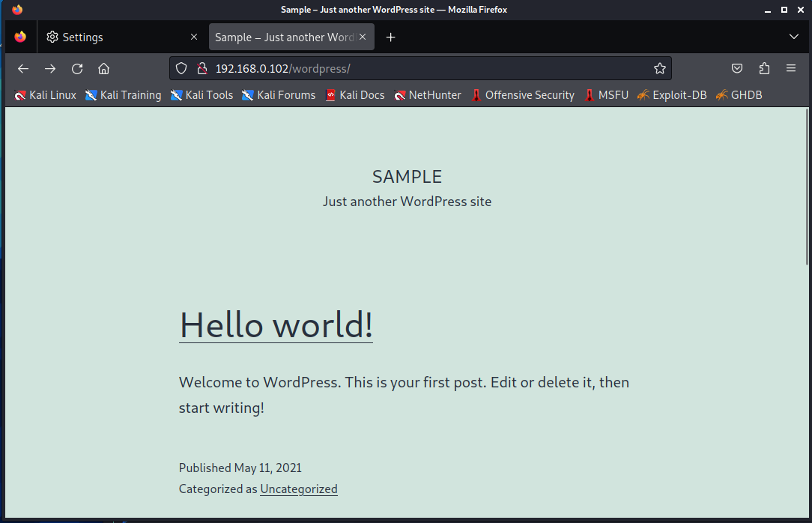Bookmark this page with the star icon
This screenshot has width=812, height=523.
pyautogui.click(x=659, y=69)
